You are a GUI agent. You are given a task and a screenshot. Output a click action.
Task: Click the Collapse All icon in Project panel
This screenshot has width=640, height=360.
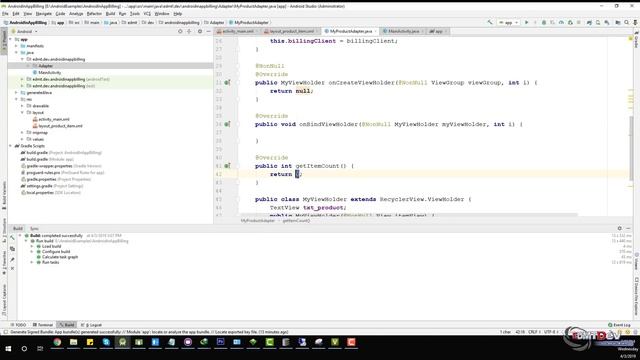pos(189,31)
